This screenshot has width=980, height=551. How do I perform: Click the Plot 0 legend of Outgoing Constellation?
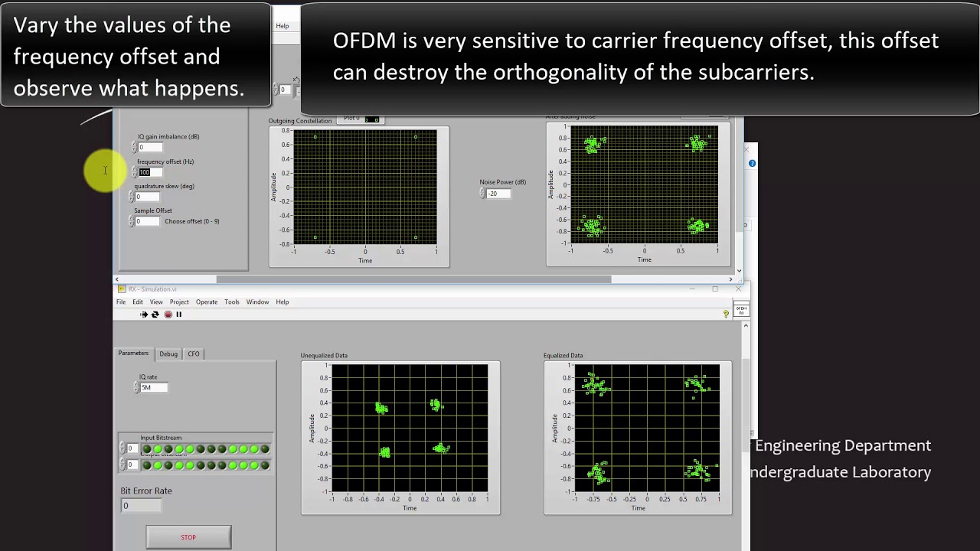point(361,119)
